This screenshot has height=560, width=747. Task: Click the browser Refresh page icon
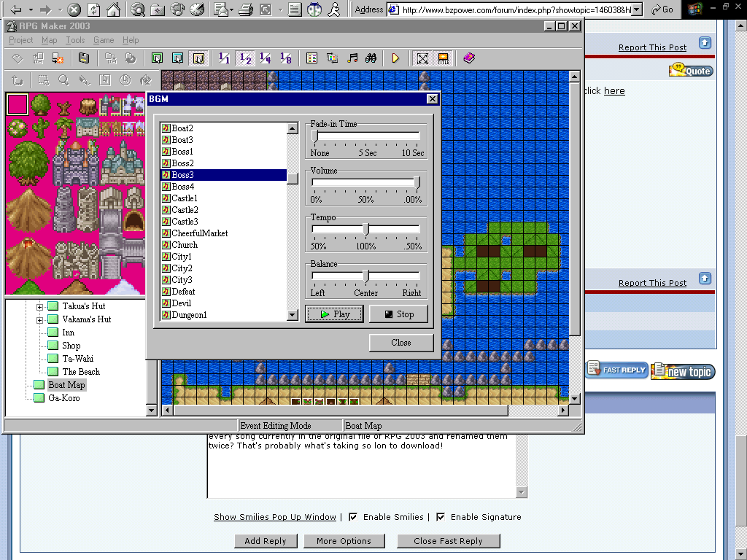tap(94, 9)
